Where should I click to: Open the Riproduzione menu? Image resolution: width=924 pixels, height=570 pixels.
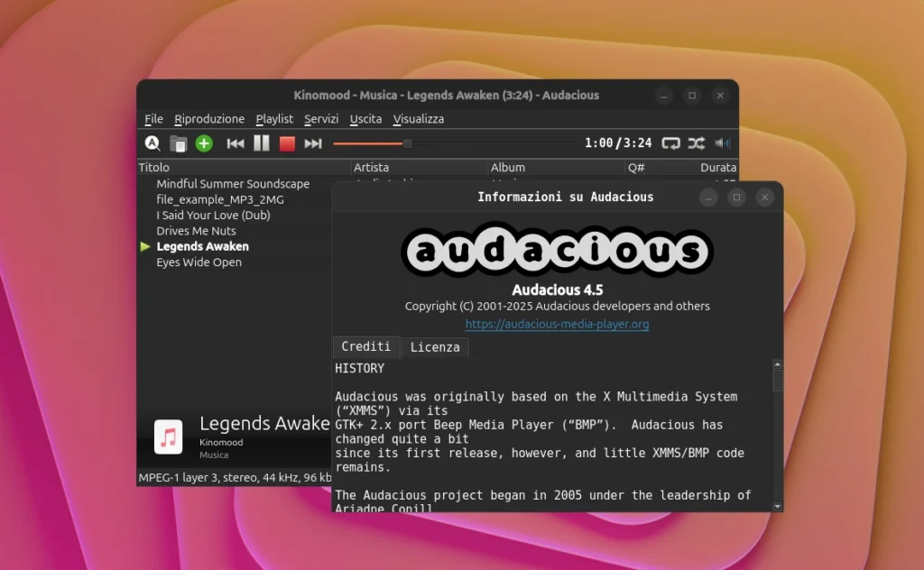tap(209, 118)
